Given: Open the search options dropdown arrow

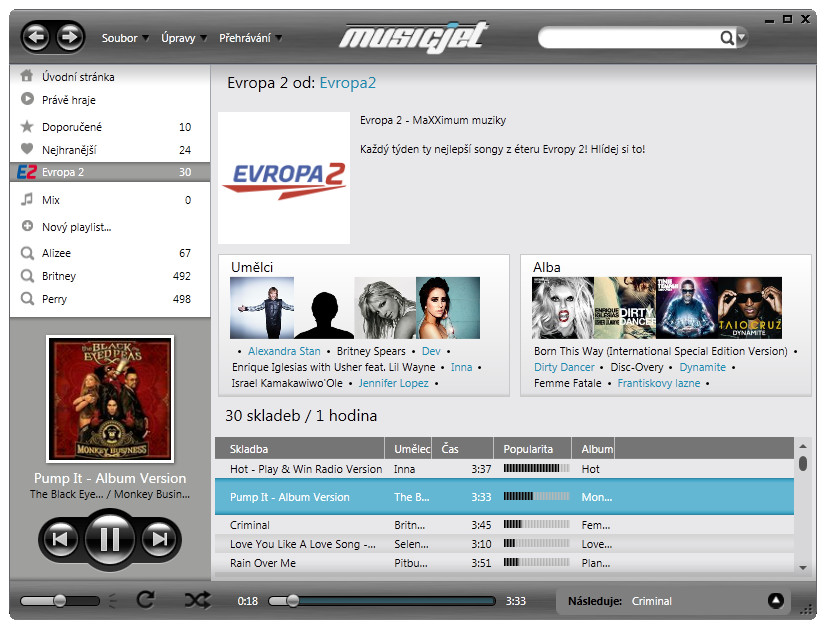Looking at the screenshot, I should tap(742, 37).
